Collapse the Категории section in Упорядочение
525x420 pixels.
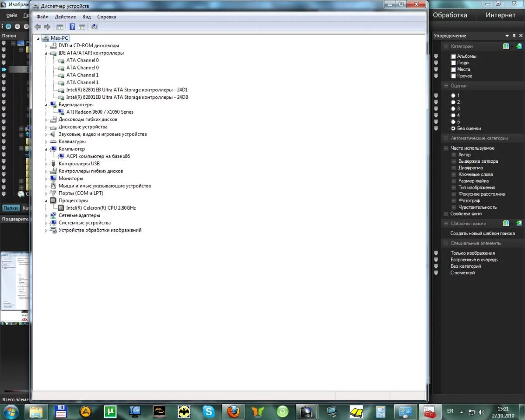click(446, 46)
